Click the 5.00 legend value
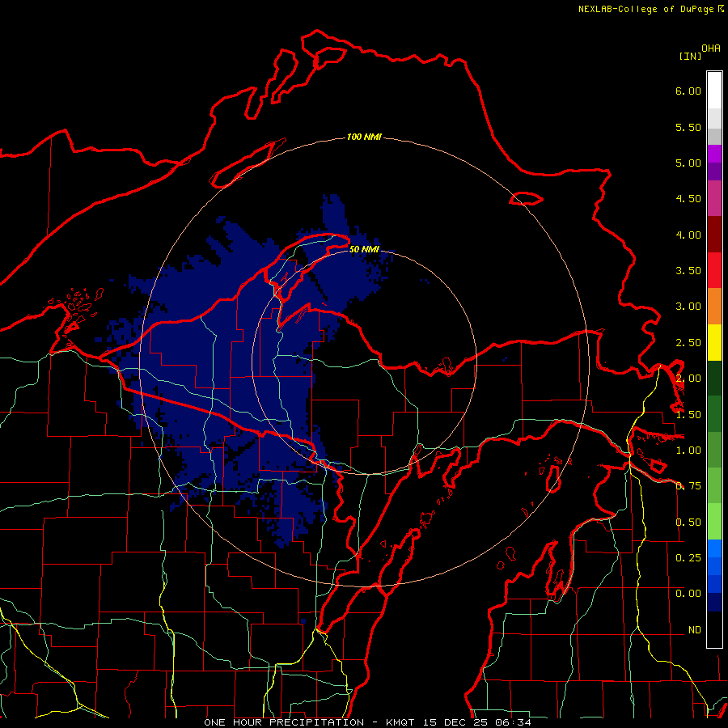This screenshot has width=728, height=728. coord(688,163)
